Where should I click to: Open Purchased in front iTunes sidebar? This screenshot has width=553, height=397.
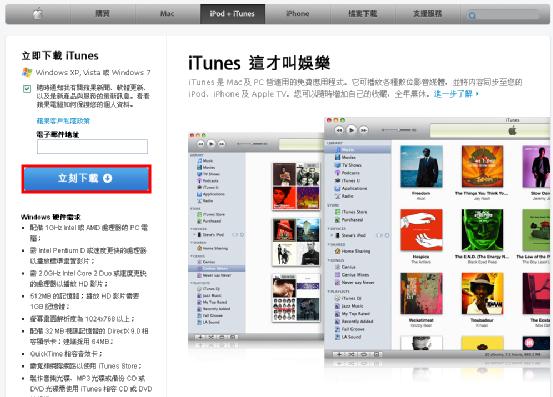click(348, 220)
